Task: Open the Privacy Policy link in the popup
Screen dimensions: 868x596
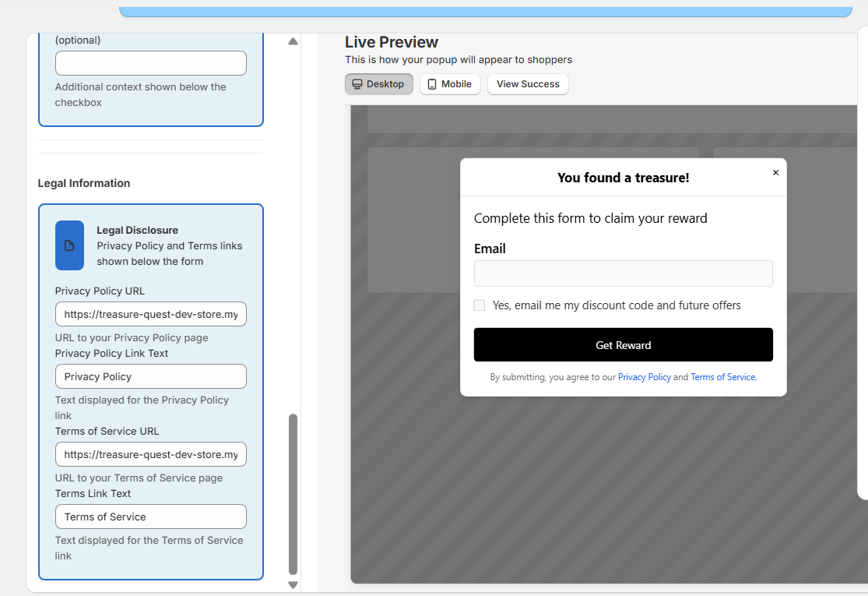Action: pyautogui.click(x=644, y=376)
